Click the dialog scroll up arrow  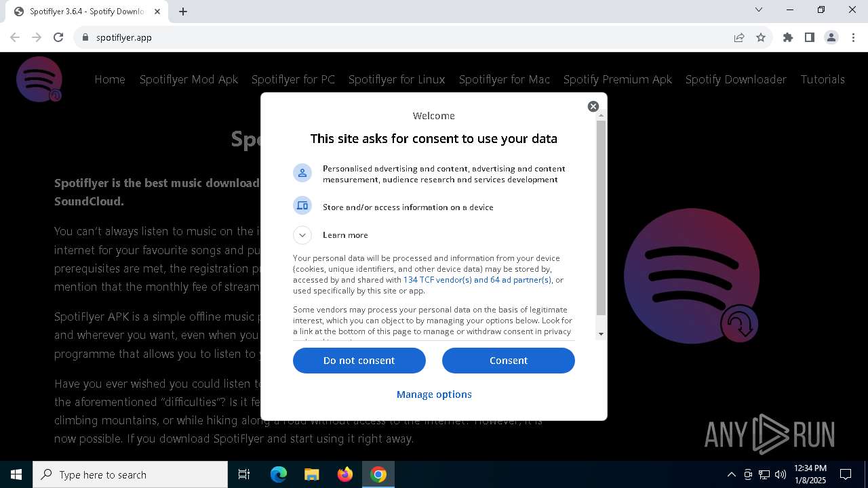click(601, 116)
